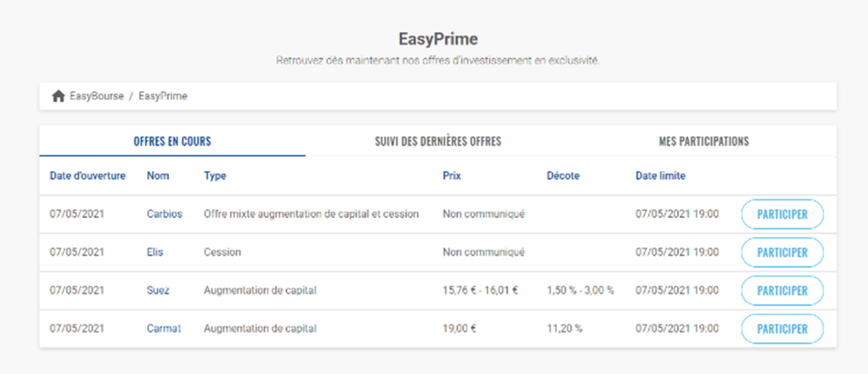Select the Carmat opening date cell
The height and width of the screenshot is (374, 868).
tap(77, 328)
